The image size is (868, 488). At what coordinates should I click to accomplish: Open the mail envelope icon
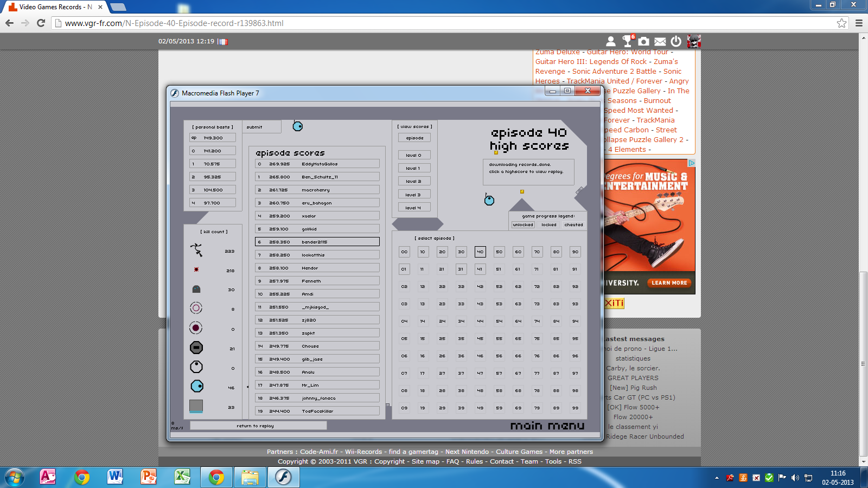[x=660, y=41]
